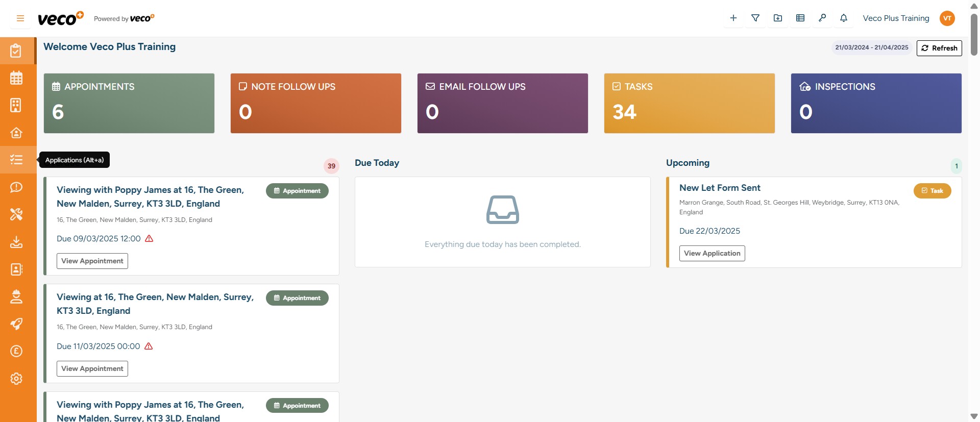Open Applications list icon in sidebar
The image size is (980, 422).
pos(16,160)
